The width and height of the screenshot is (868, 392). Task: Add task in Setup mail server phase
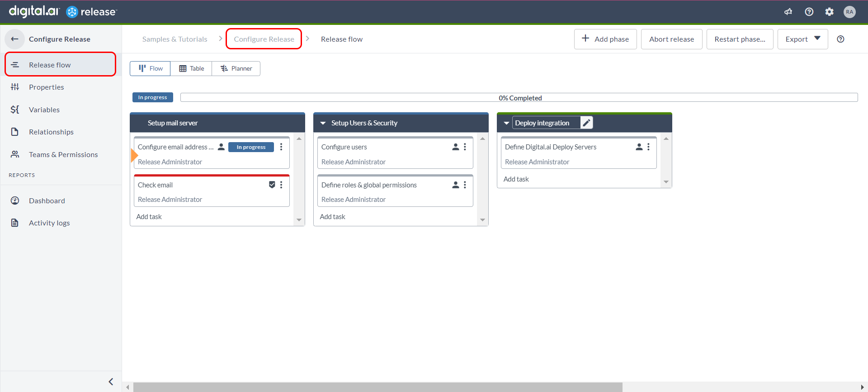click(x=149, y=216)
